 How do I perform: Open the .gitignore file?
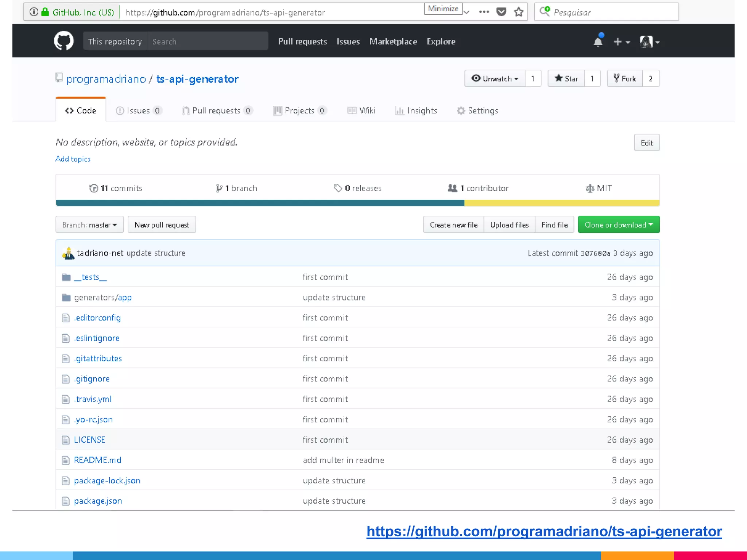(x=92, y=379)
